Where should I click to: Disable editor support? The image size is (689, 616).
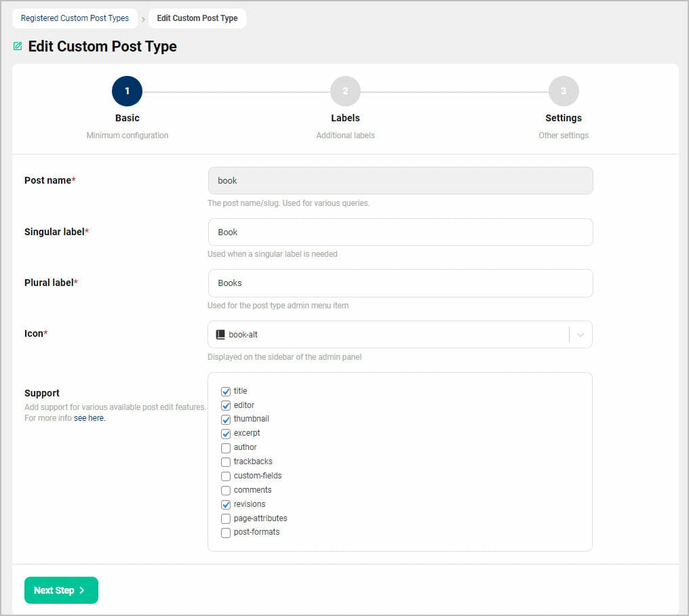tap(226, 405)
